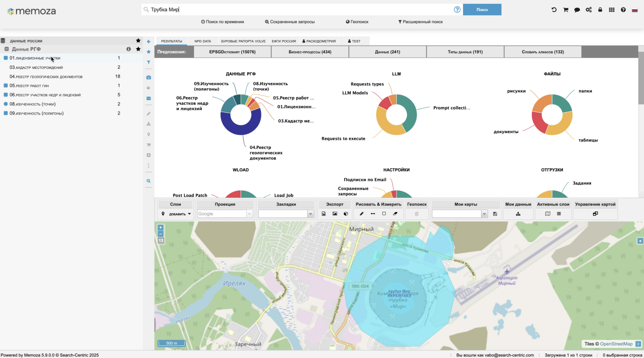Switch to the NPD Data tab

[202, 41]
